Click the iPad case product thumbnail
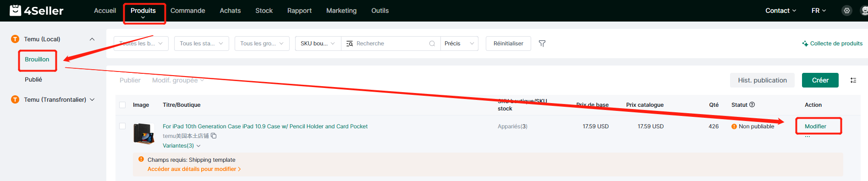The width and height of the screenshot is (868, 181). point(143,133)
